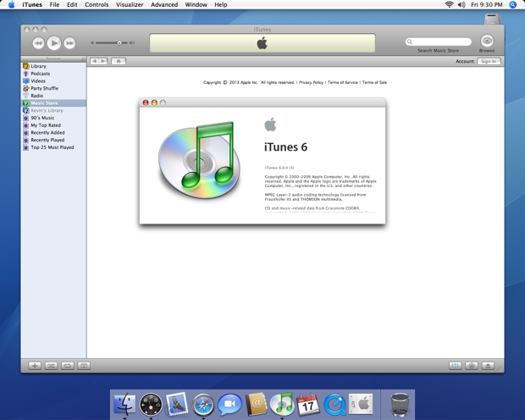This screenshot has height=420, width=525.
Task: Select Podcasts in the Source list
Action: 53,74
